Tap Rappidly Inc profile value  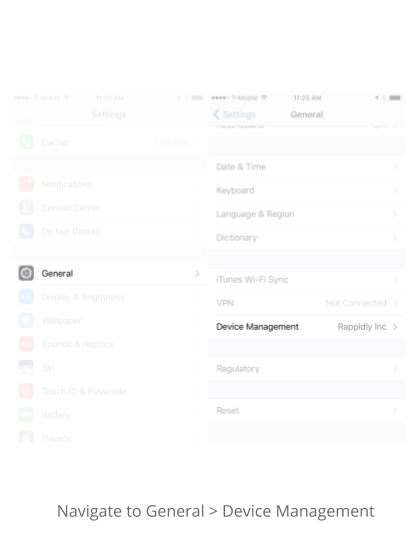pos(362,327)
